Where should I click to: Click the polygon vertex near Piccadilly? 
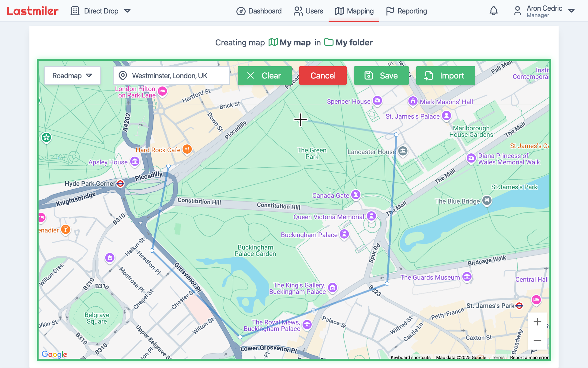pyautogui.click(x=168, y=166)
